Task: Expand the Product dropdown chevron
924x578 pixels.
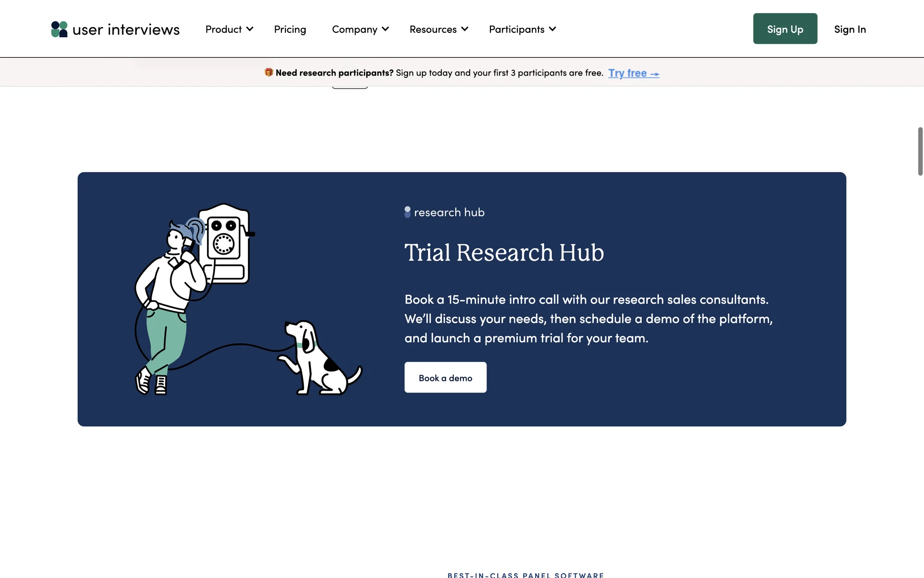Action: 250,29
